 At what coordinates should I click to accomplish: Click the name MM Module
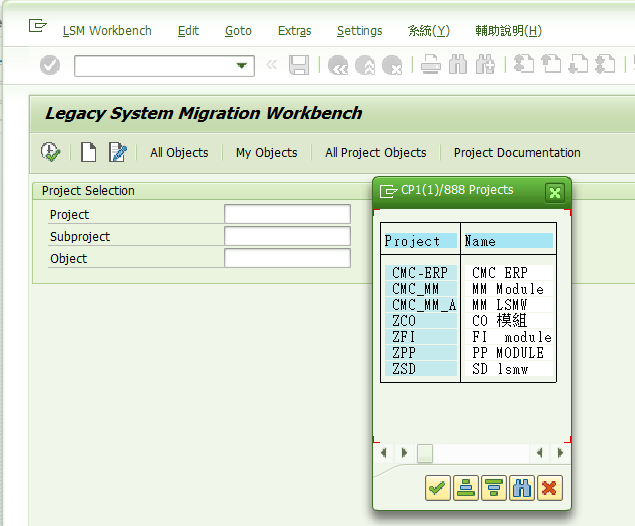(508, 289)
